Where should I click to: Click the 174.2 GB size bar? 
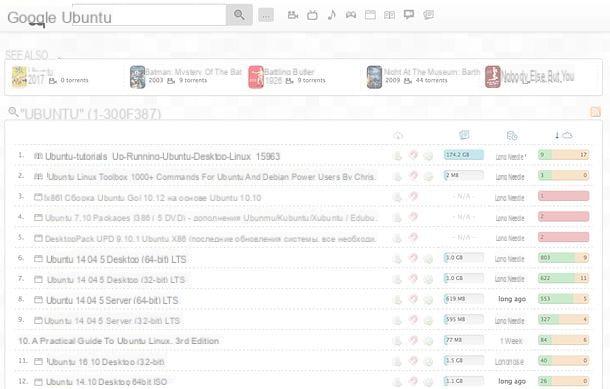coord(464,155)
